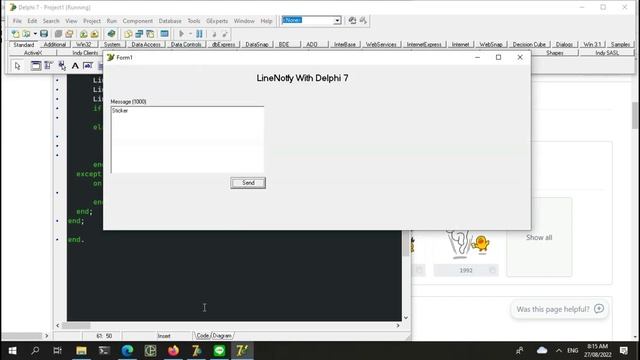Open the LINE app from taskbar
Image resolution: width=640 pixels, height=360 pixels.
220,351
